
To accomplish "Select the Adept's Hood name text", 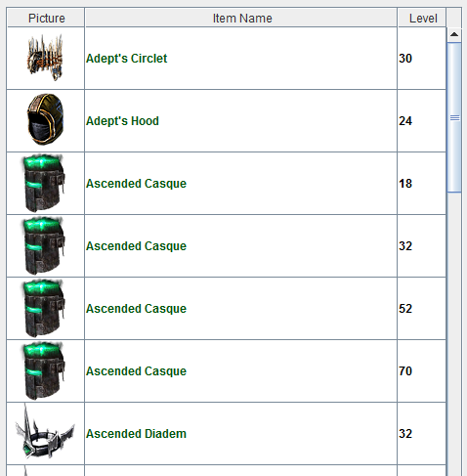I will 122,121.
